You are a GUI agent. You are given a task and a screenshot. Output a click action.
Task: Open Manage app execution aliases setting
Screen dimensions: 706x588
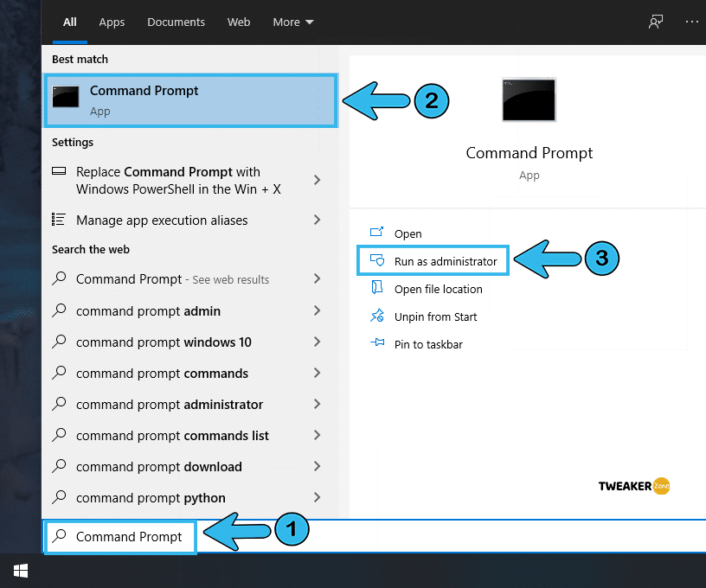[x=191, y=220]
